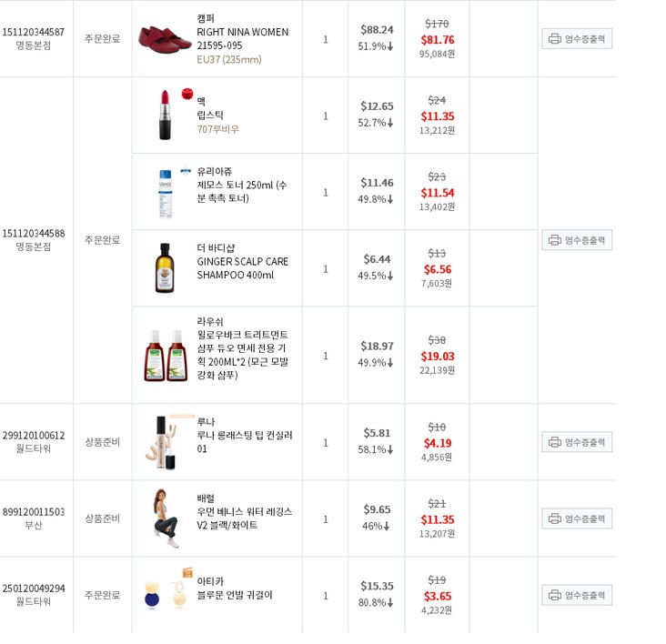666x644 pixels.
Task: Click Luna long-lasting tip concealer image
Action: point(165,442)
